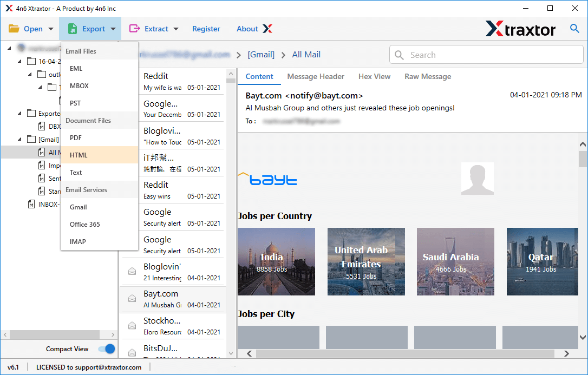Select Office 365 export option
Screen dimensions: 588x375
point(100,225)
